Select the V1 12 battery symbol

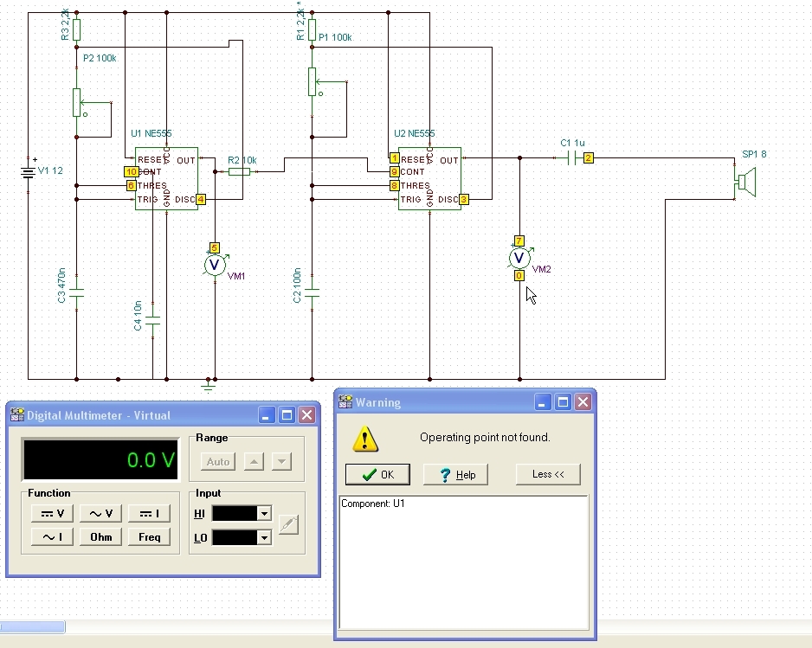(28, 172)
